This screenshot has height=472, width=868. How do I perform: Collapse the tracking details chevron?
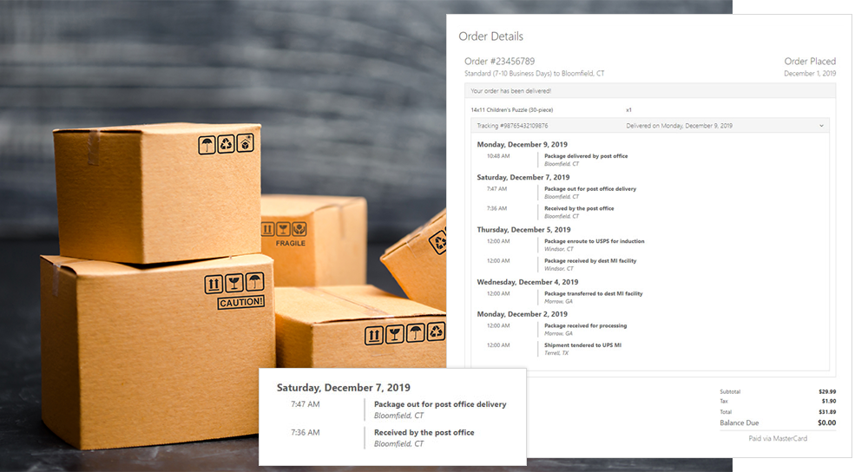[821, 126]
